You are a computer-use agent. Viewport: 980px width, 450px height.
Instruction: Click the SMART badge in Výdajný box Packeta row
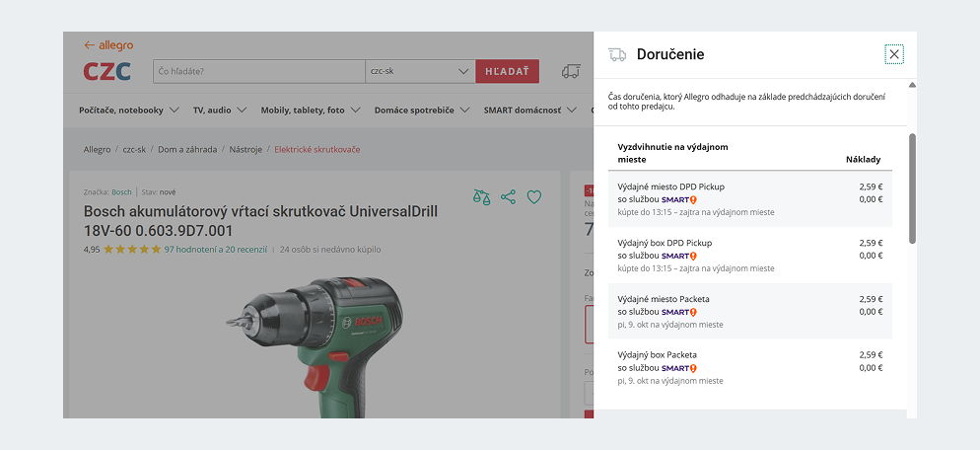point(678,368)
